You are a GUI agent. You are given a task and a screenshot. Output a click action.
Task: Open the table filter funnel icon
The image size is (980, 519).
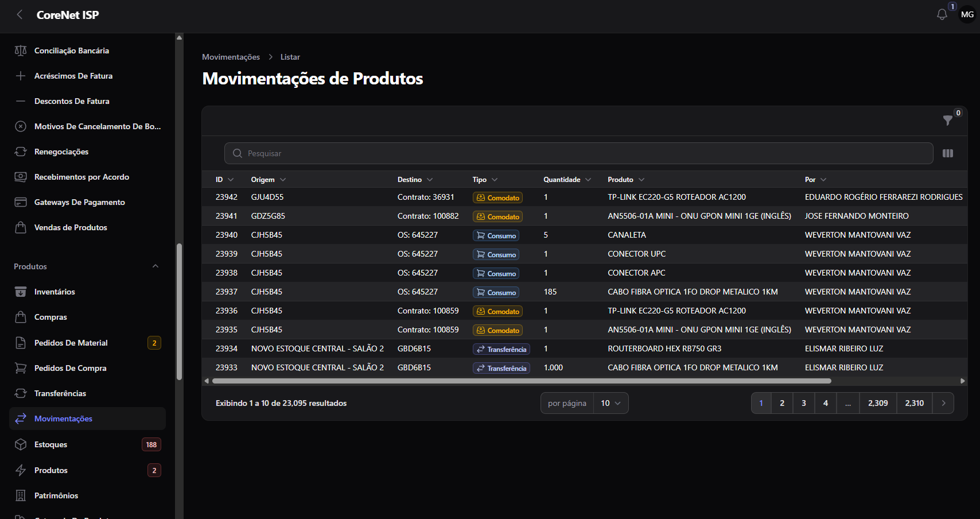[x=948, y=120]
